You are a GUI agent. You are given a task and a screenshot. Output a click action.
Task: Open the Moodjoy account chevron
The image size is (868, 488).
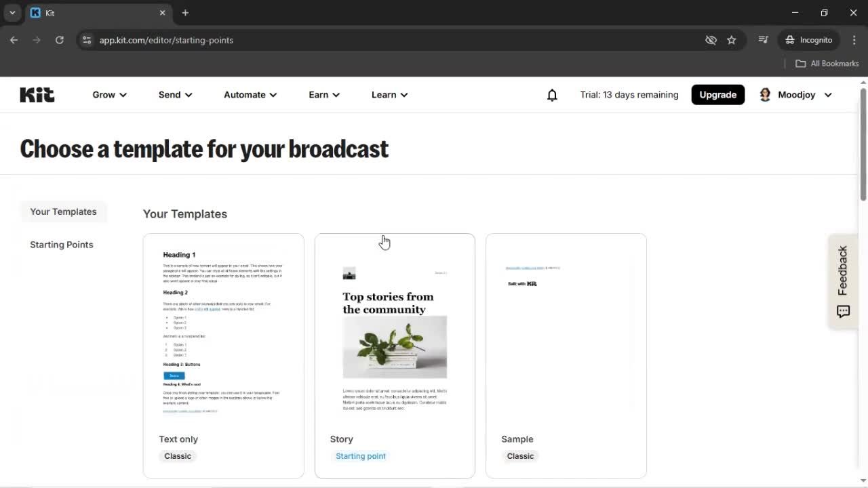(x=828, y=95)
